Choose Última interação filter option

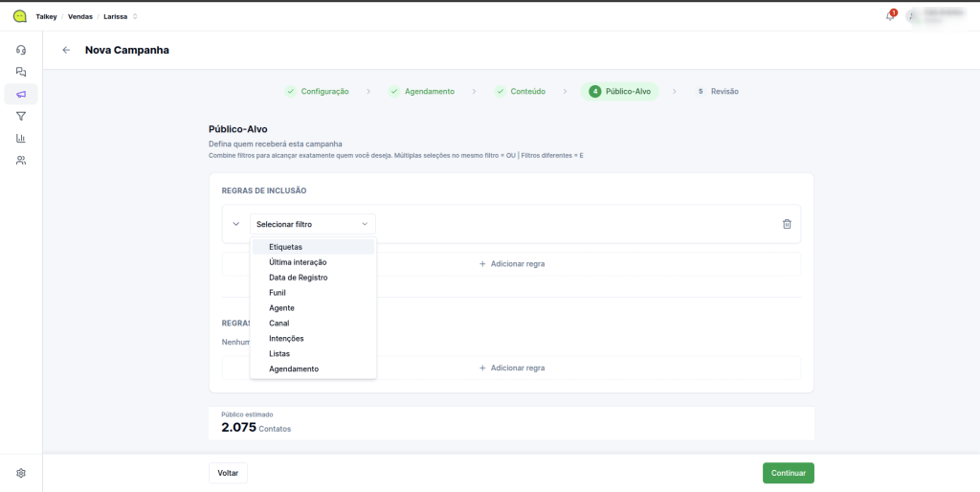298,262
